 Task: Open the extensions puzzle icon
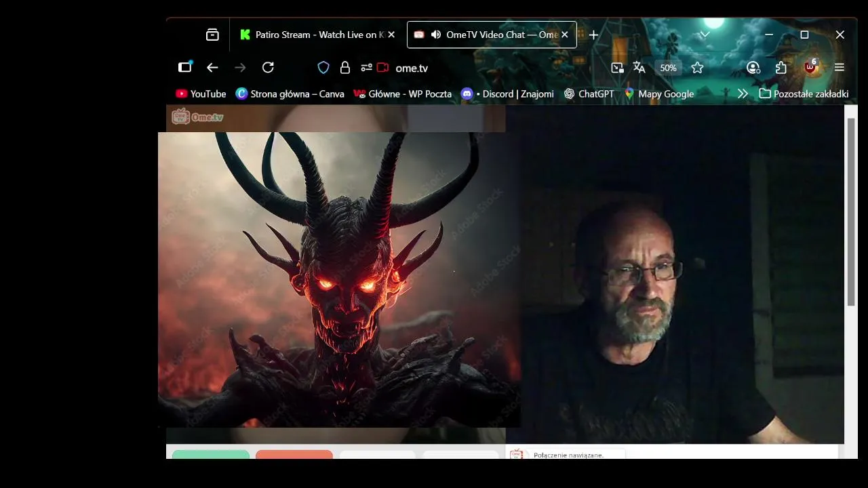pyautogui.click(x=781, y=68)
